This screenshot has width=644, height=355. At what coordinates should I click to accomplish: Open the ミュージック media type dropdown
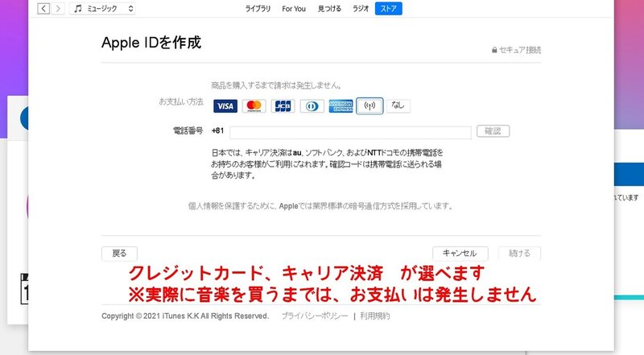pyautogui.click(x=103, y=8)
